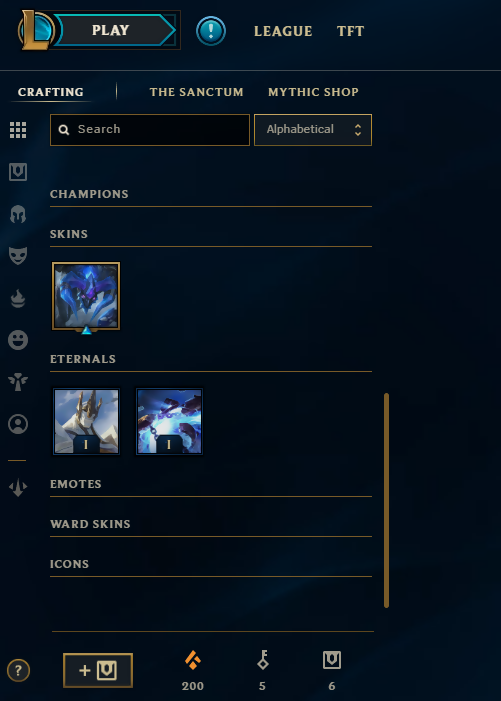Open the Mythic Shop tab
This screenshot has height=701, width=501.
pyautogui.click(x=313, y=92)
